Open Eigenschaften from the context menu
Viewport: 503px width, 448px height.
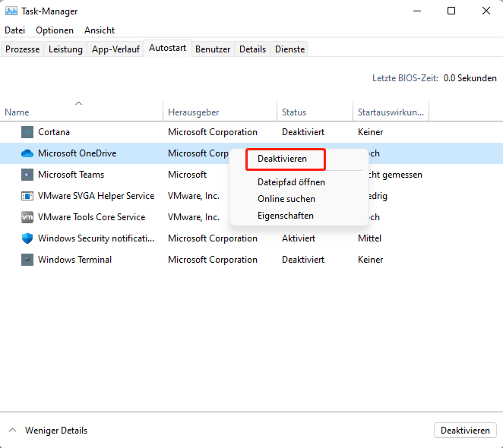click(x=286, y=216)
